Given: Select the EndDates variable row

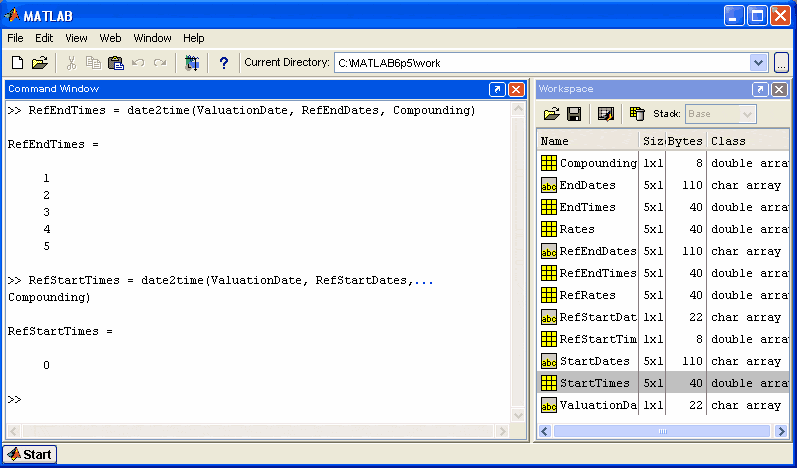Looking at the screenshot, I should click(663, 185).
